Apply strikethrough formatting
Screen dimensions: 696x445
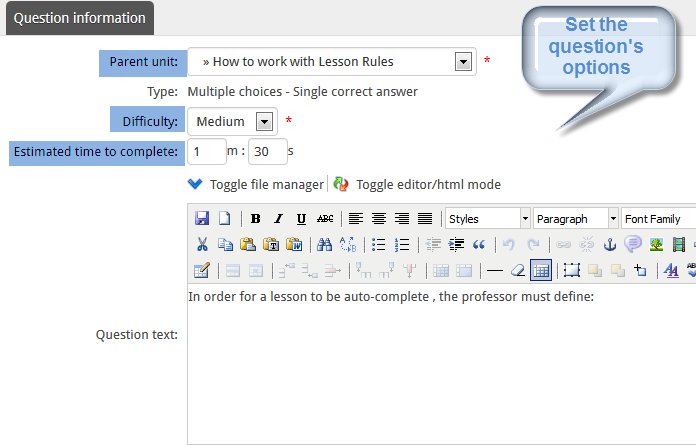click(x=325, y=218)
